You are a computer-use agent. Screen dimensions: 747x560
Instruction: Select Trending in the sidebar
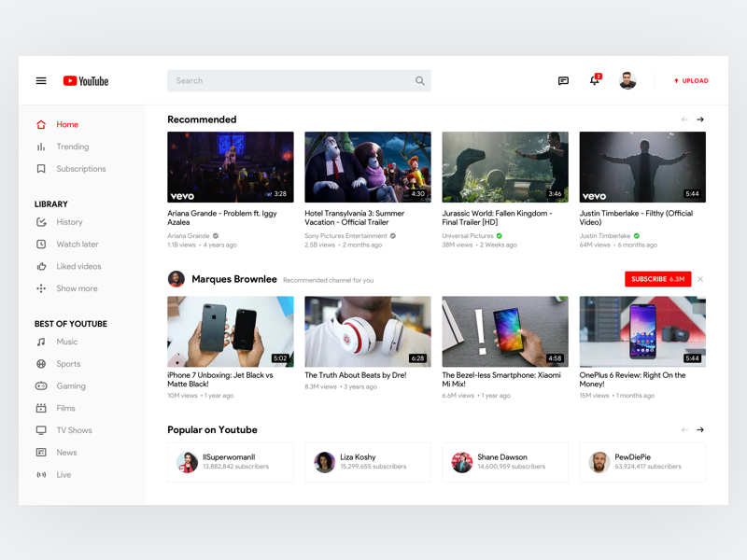(75, 147)
